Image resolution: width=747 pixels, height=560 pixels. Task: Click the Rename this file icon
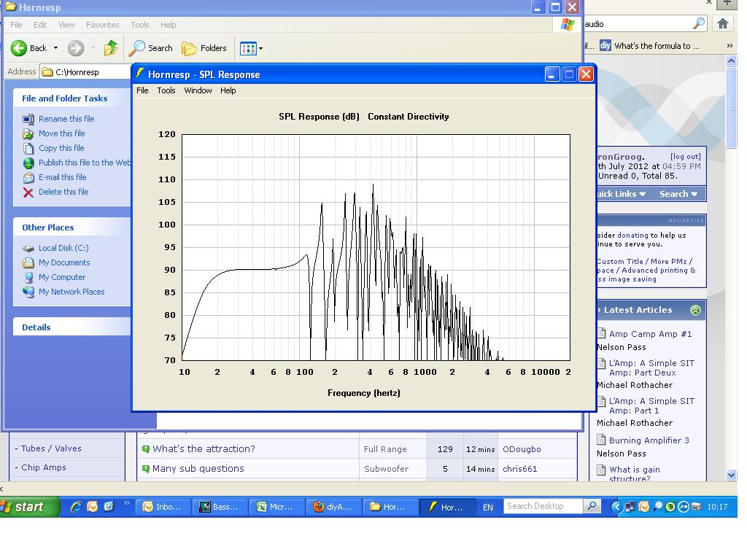pos(28,119)
